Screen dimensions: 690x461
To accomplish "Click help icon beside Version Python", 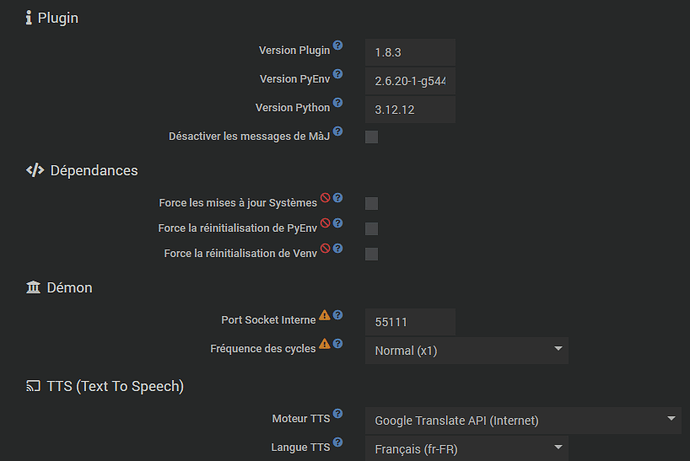I will tap(338, 103).
